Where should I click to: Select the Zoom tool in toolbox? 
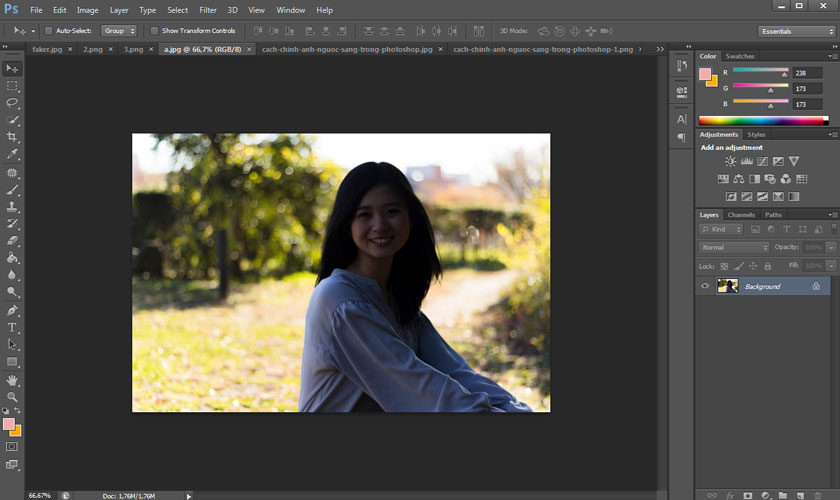pyautogui.click(x=12, y=397)
